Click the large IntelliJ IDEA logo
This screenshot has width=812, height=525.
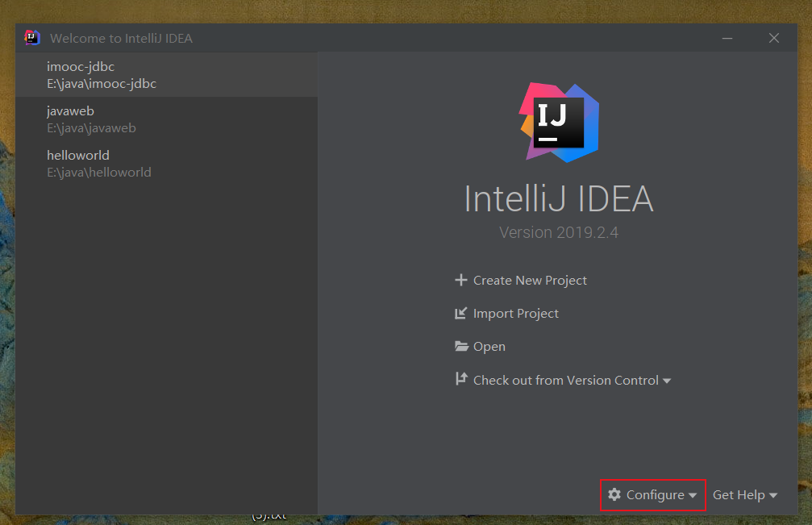tap(559, 123)
